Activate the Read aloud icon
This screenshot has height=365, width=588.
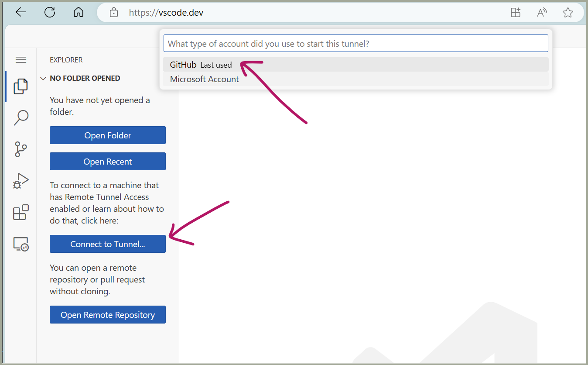[x=542, y=13]
